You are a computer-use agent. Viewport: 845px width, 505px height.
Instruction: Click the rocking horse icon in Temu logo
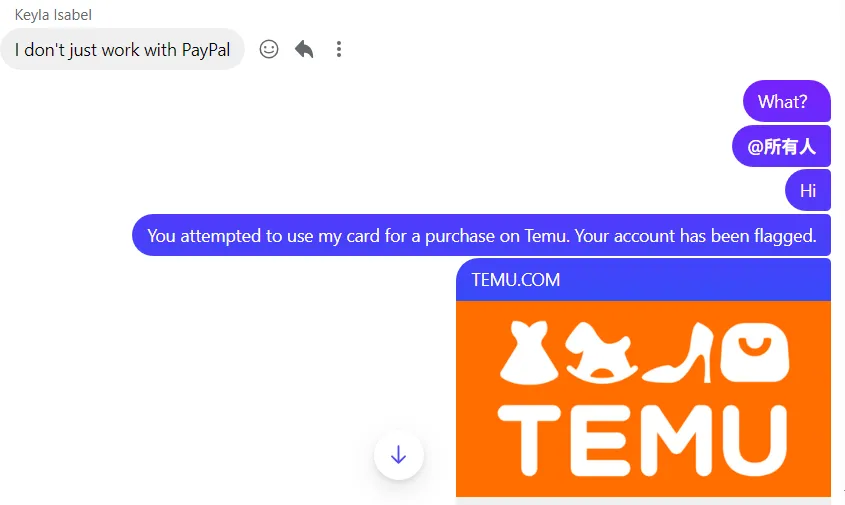pyautogui.click(x=600, y=357)
